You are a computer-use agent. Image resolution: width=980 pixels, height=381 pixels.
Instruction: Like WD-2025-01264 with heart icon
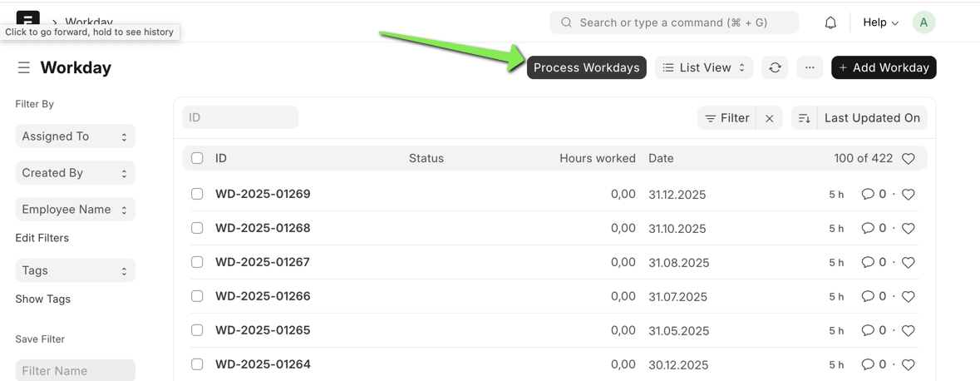point(909,364)
